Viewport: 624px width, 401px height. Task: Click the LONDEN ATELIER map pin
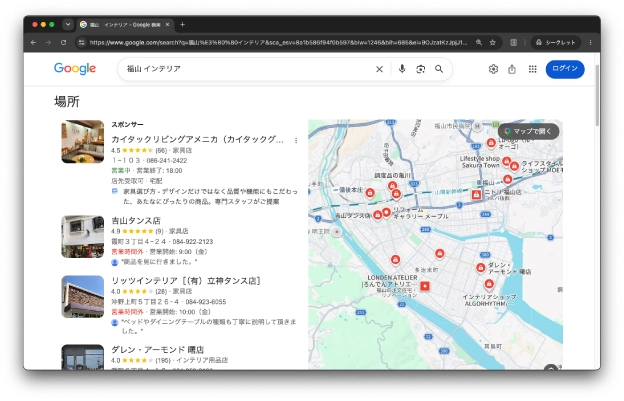click(425, 286)
